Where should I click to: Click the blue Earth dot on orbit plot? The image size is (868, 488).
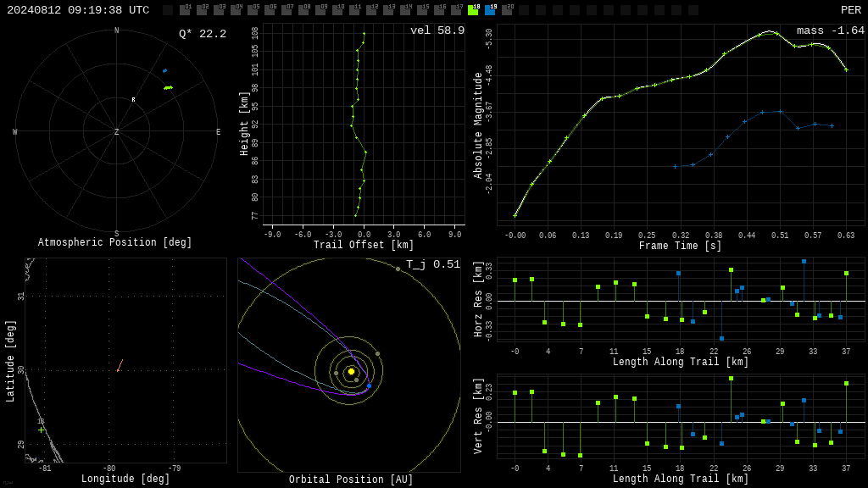pyautogui.click(x=370, y=385)
